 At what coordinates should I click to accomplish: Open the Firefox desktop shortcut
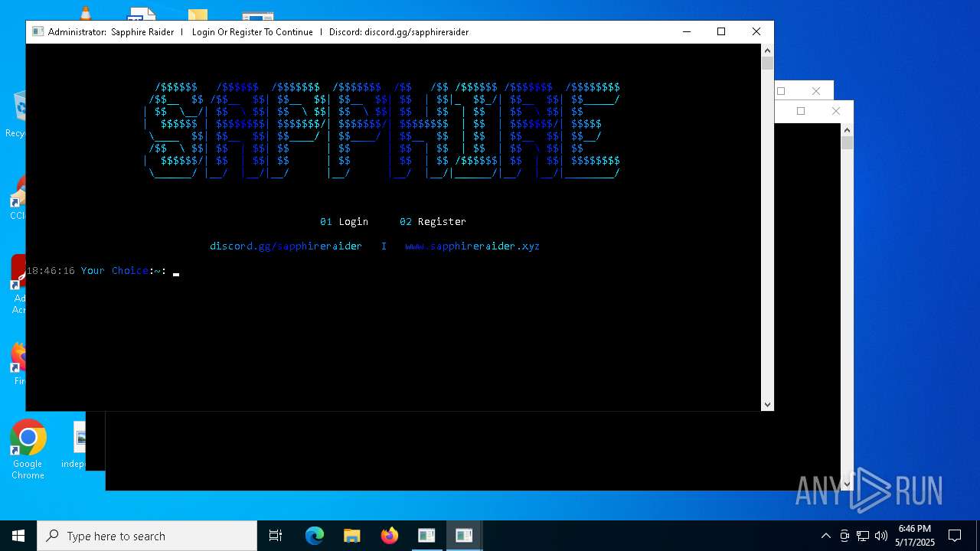pyautogui.click(x=18, y=363)
